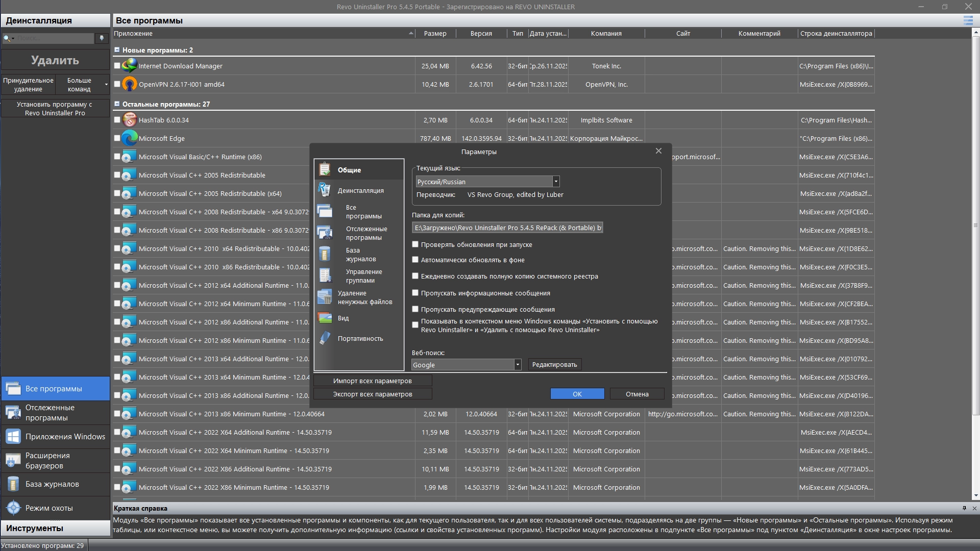Enable check for updates at startup checkbox
Image resolution: width=980 pixels, height=551 pixels.
[x=415, y=245]
